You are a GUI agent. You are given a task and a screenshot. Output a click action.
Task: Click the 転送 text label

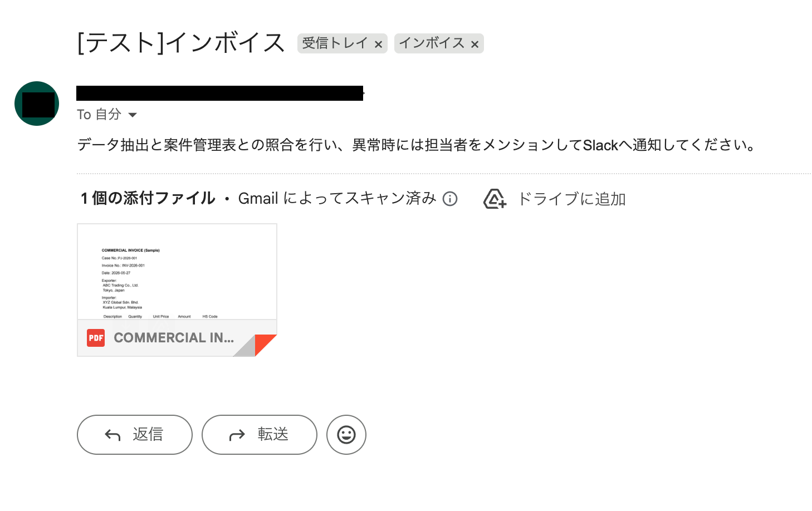(x=273, y=434)
